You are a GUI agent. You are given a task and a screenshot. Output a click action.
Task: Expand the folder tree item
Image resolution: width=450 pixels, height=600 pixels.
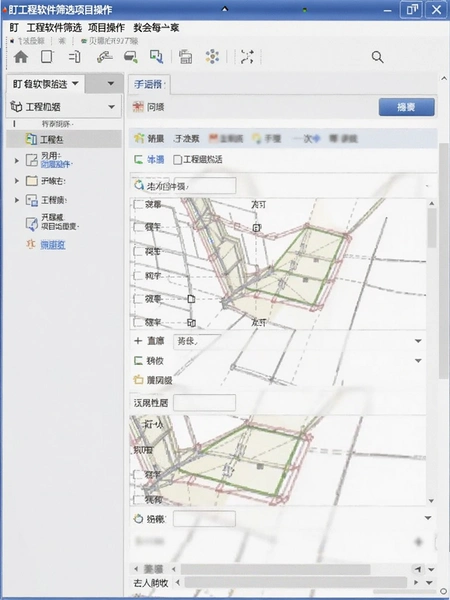click(16, 181)
